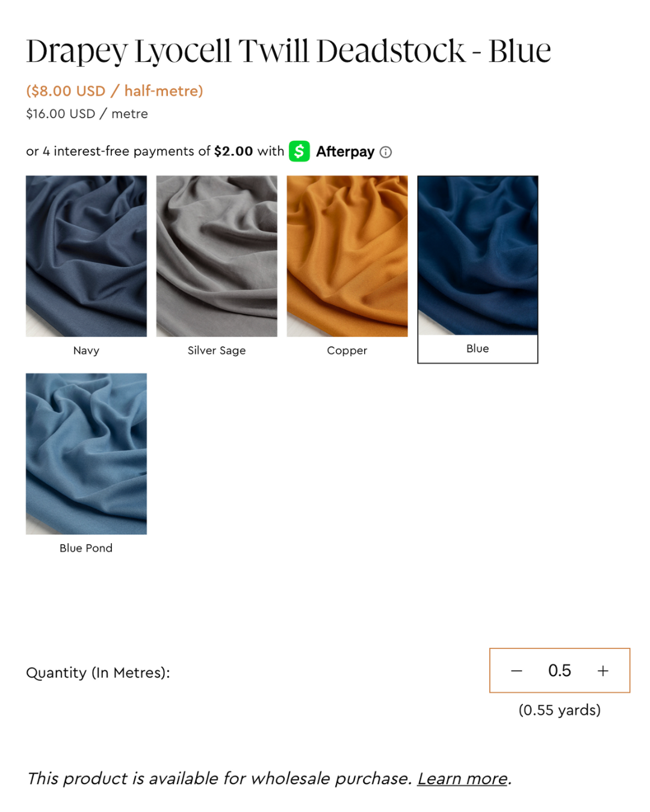Click the Afterpay wordmark text
650x812 pixels.
[x=345, y=152]
